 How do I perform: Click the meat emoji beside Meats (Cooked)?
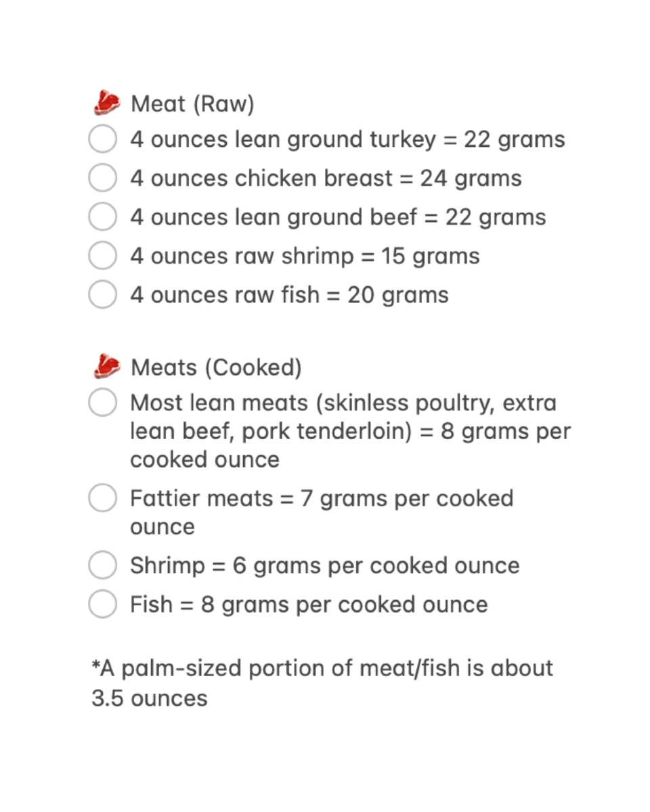point(107,367)
